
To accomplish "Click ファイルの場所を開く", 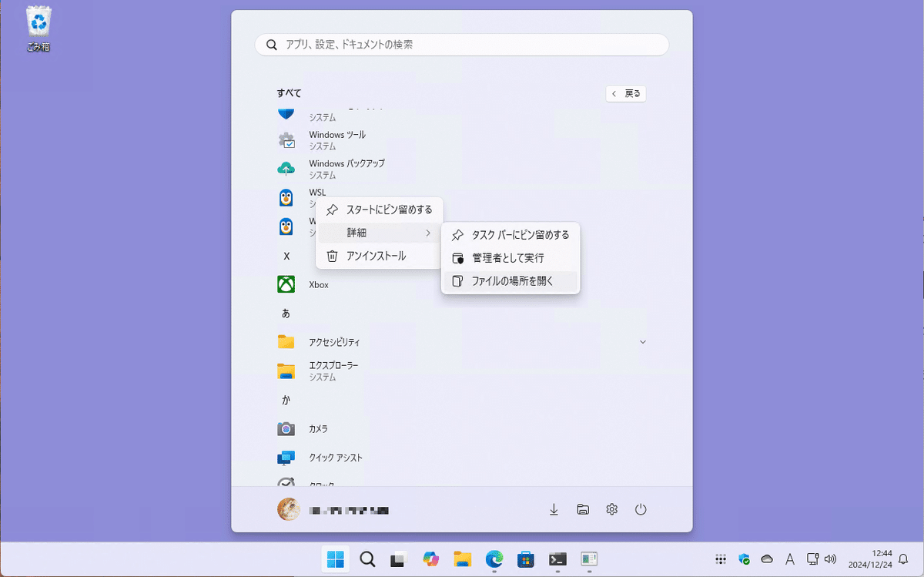I will (x=511, y=281).
